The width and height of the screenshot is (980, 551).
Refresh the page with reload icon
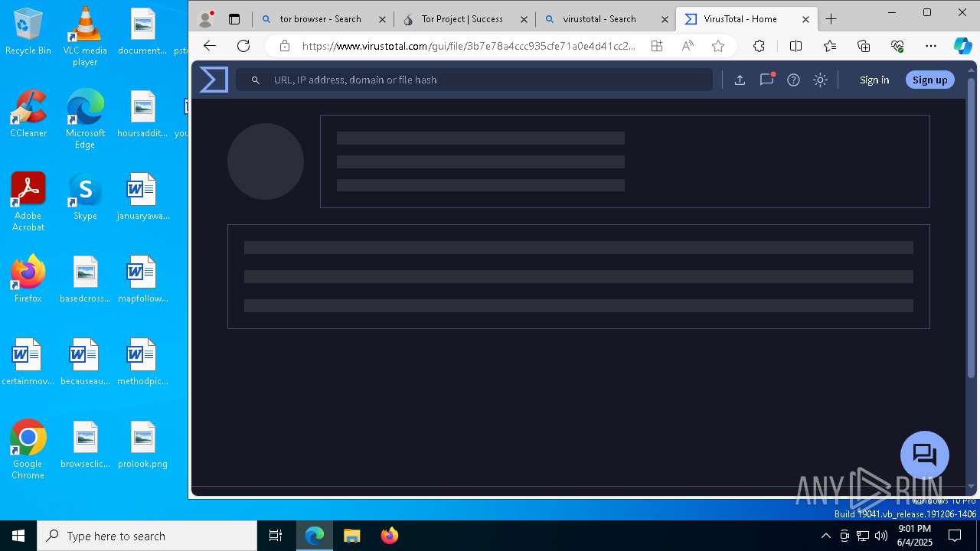tap(243, 46)
